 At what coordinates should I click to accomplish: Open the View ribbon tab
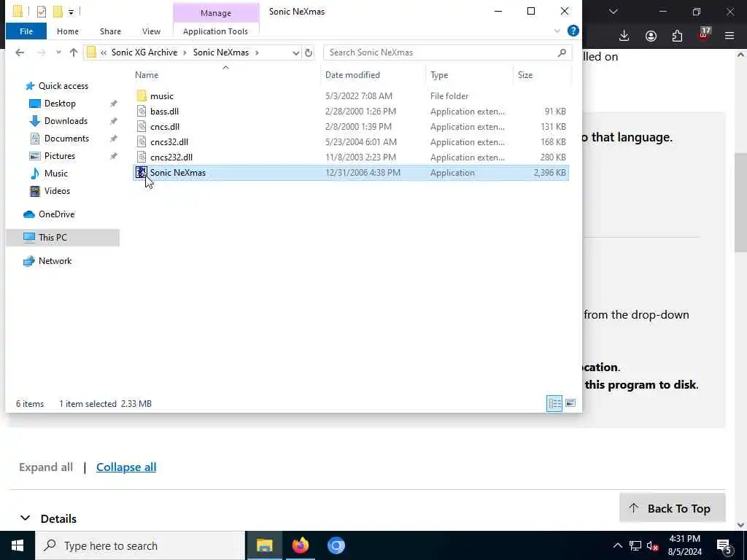[x=151, y=31]
